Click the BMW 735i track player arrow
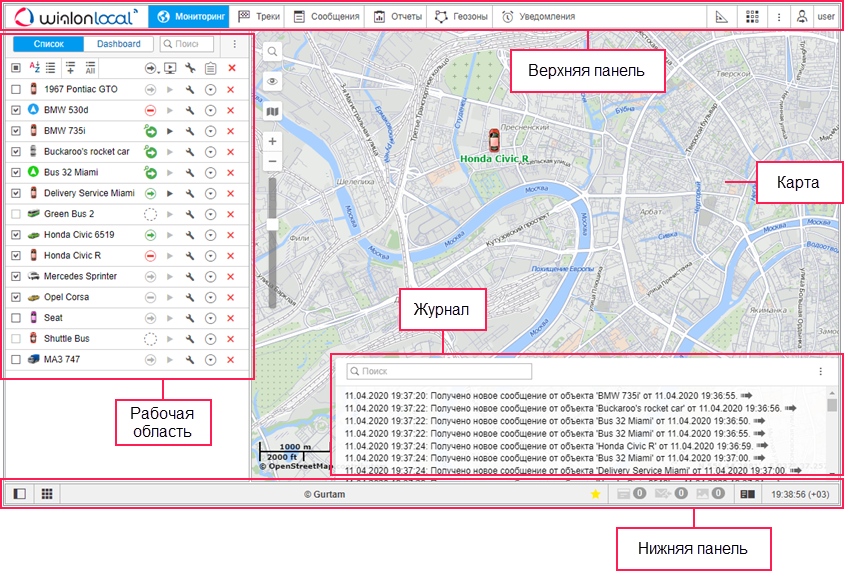This screenshot has width=844, height=577. [170, 131]
